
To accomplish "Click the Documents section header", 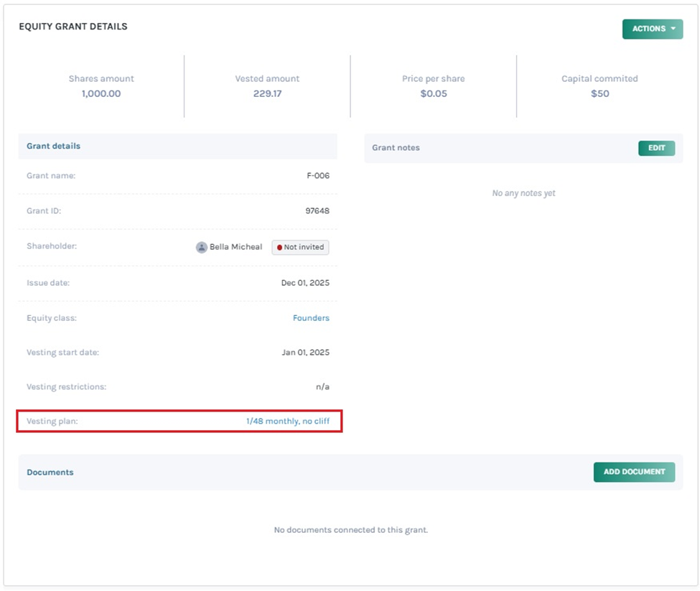I will click(x=50, y=473).
